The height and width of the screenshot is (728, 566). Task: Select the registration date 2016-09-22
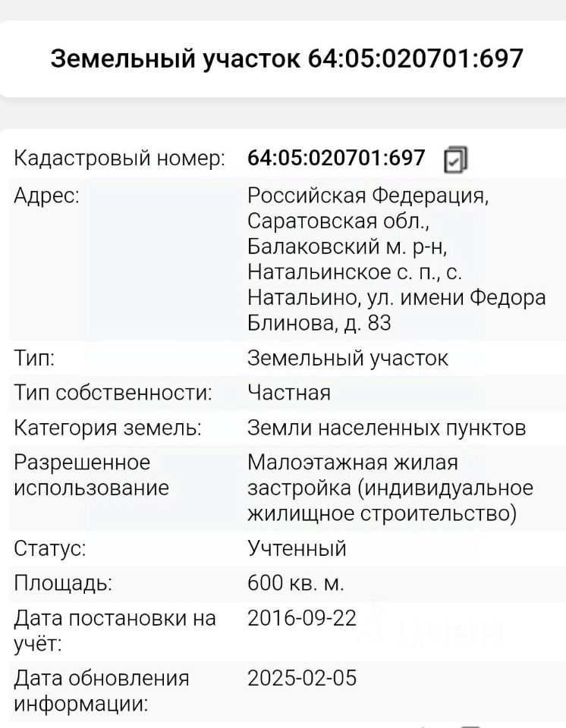pos(302,618)
